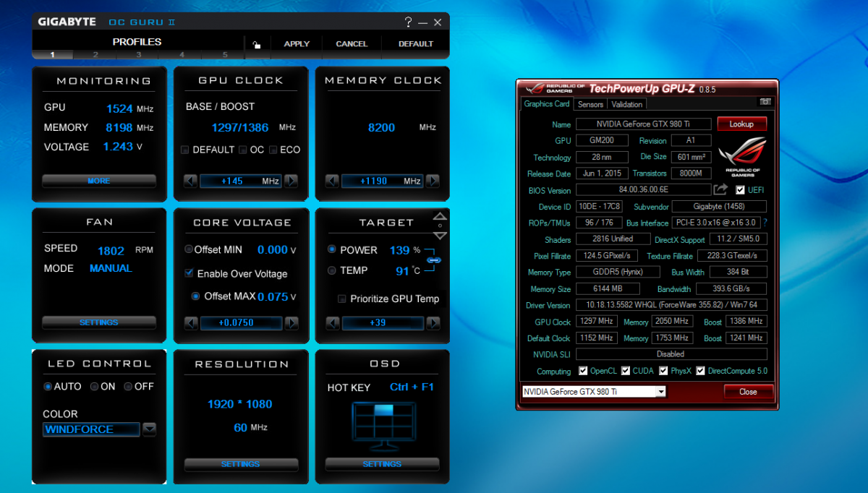Increase core voltage offset with right arrow
Image resolution: width=868 pixels, height=493 pixels.
point(291,322)
